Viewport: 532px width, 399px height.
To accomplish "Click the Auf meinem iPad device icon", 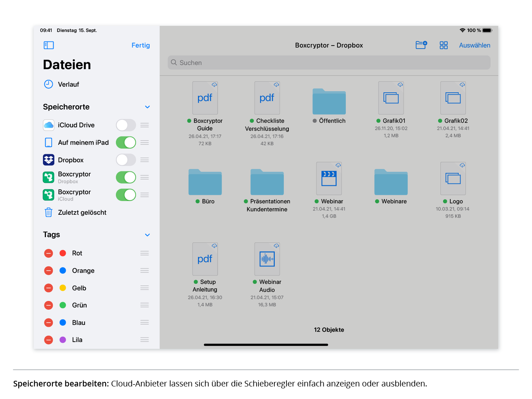I will 49,142.
